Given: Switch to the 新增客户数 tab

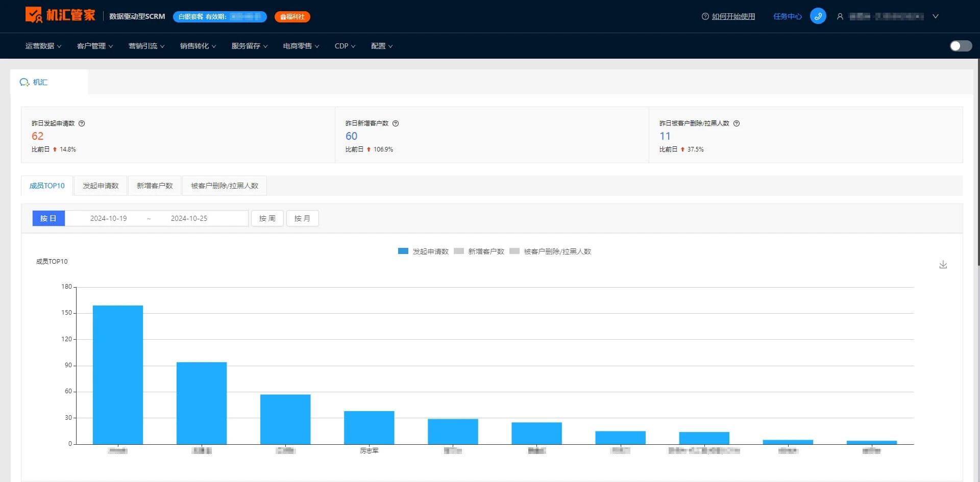Looking at the screenshot, I should point(155,186).
